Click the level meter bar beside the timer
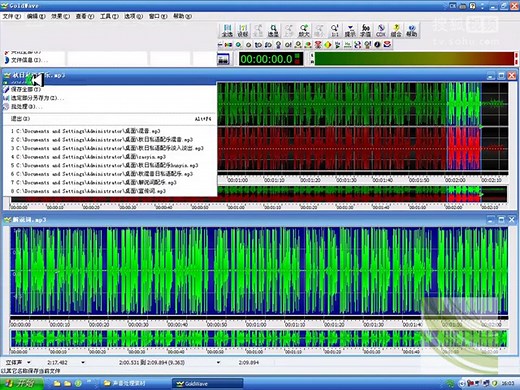 click(414, 59)
